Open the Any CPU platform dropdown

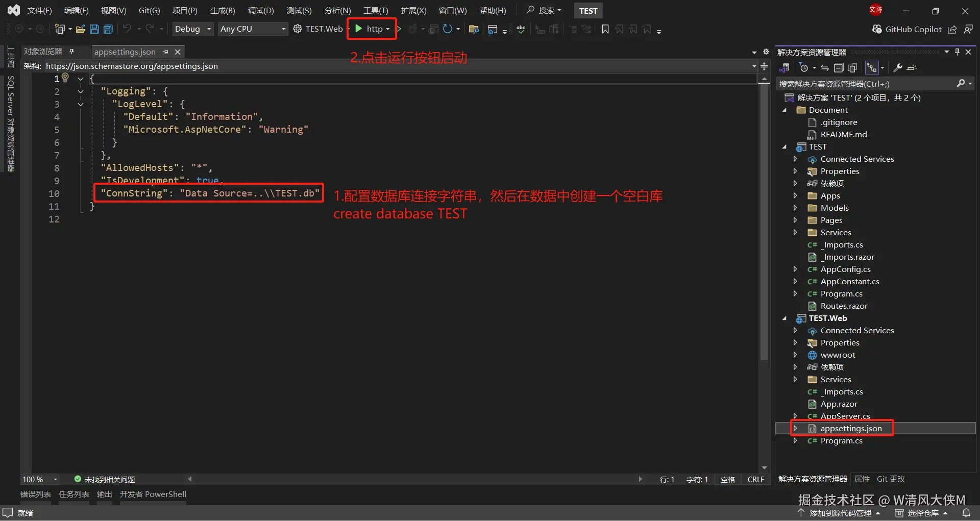coord(253,29)
